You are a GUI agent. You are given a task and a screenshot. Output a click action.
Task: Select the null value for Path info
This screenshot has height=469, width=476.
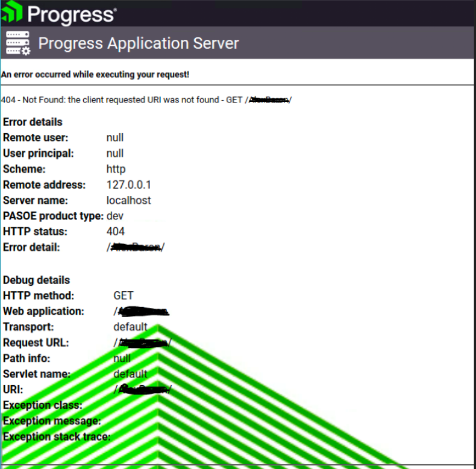coord(122,359)
